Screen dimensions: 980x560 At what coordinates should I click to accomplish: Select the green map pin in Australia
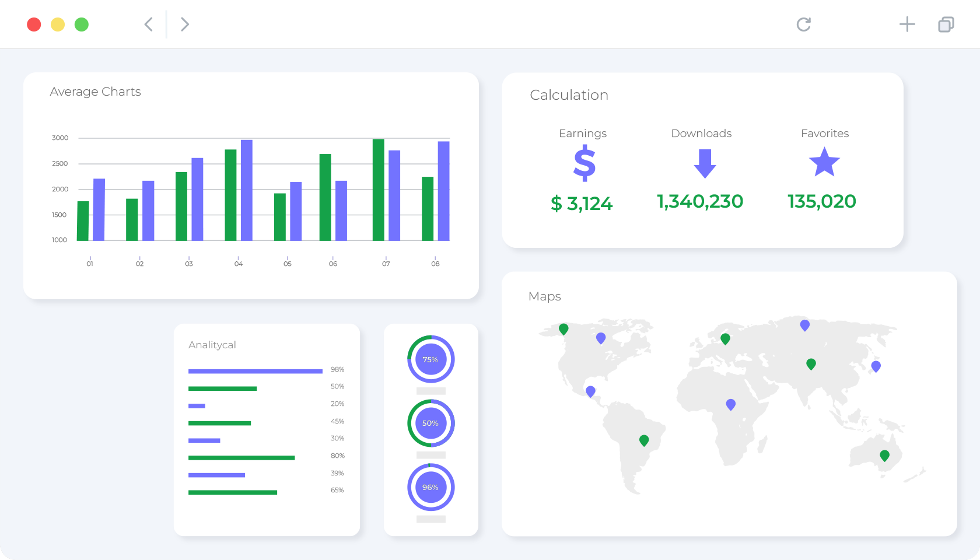pos(884,456)
